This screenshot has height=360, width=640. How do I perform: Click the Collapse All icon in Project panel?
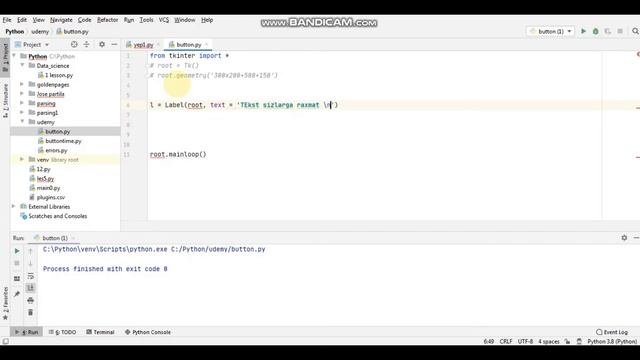(x=87, y=44)
